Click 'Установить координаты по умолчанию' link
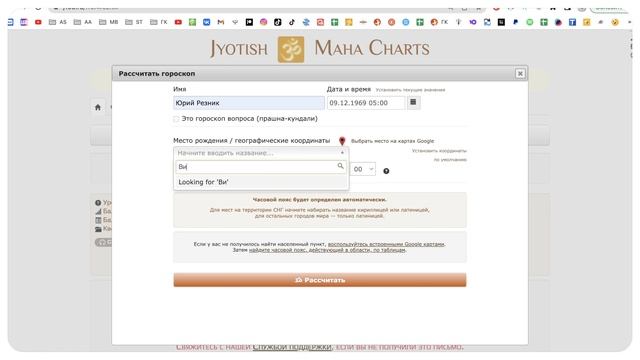Image resolution: width=640 pixels, height=360 pixels. 439,155
